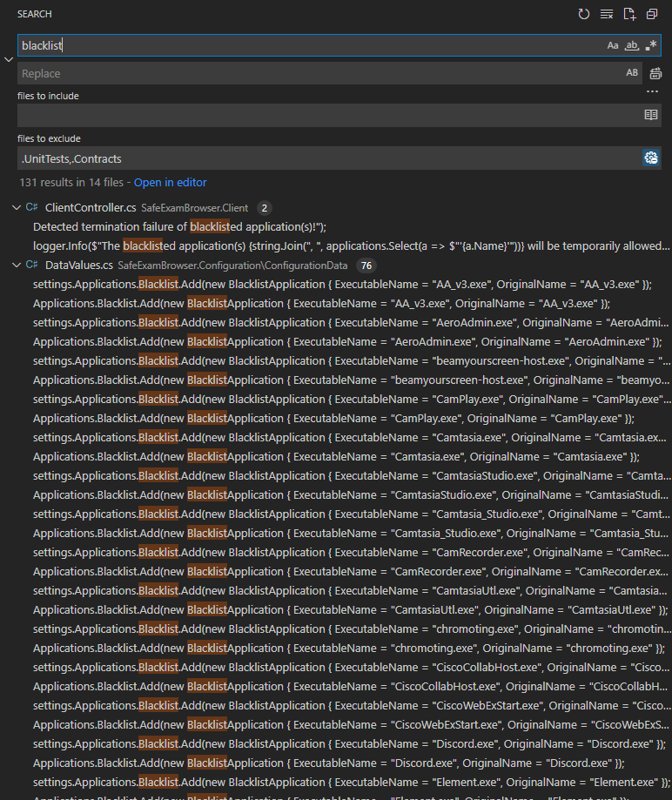
Task: Open Applications.Blacklist CamtasiaStudio.exe result
Action: click(x=352, y=495)
